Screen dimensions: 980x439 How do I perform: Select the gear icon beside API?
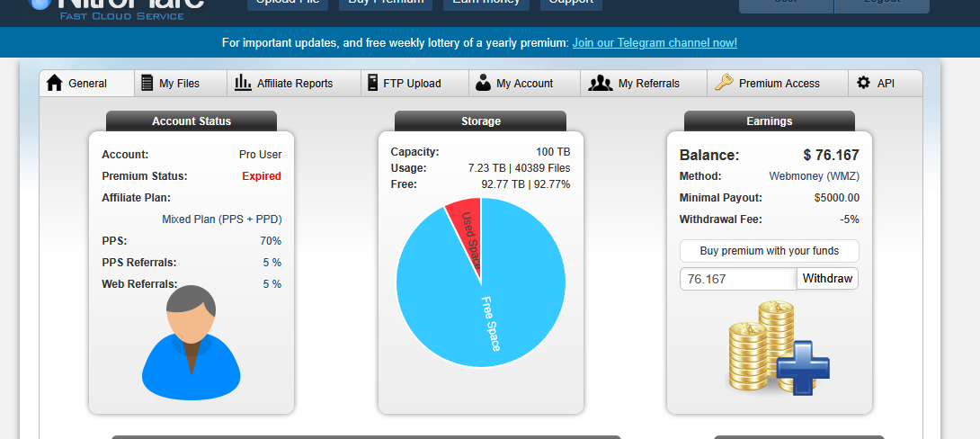pyautogui.click(x=863, y=83)
